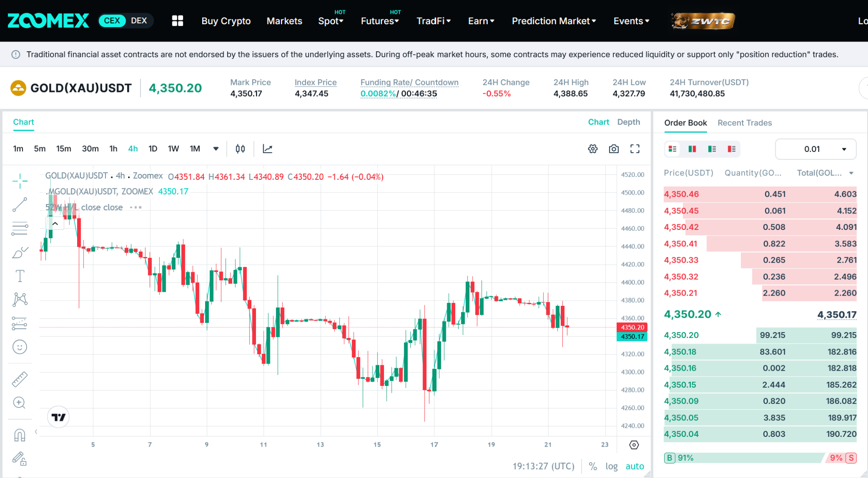Take a chart snapshot with camera icon
Image resolution: width=868 pixels, height=478 pixels.
pos(614,149)
